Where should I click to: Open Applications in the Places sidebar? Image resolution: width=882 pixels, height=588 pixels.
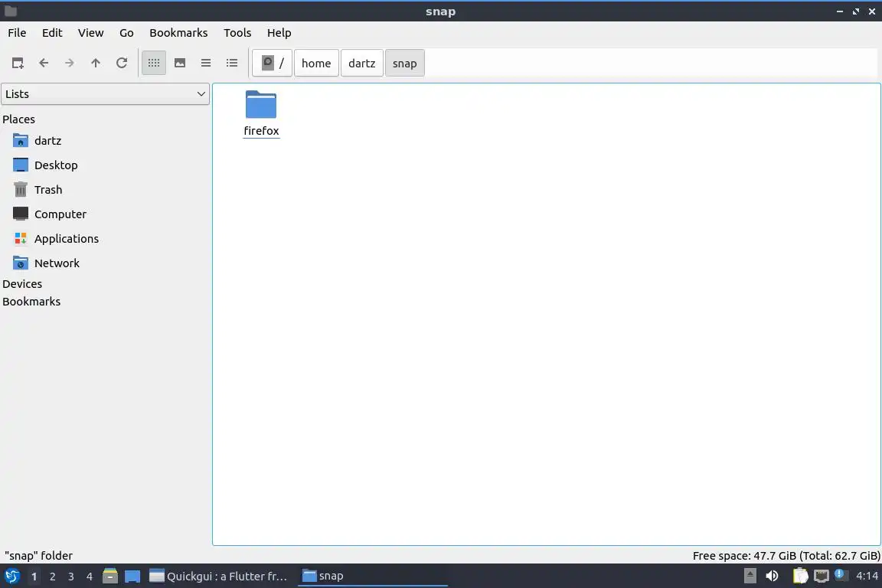click(x=56, y=239)
